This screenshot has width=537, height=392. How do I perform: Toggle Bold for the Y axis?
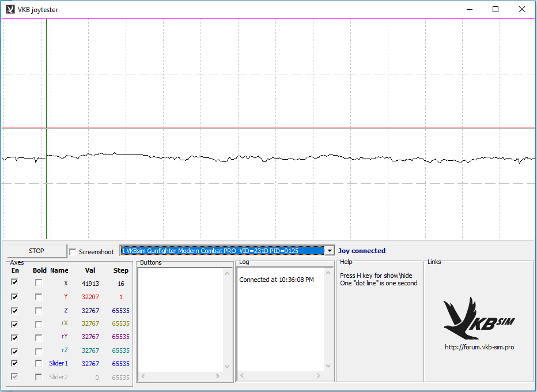[39, 297]
